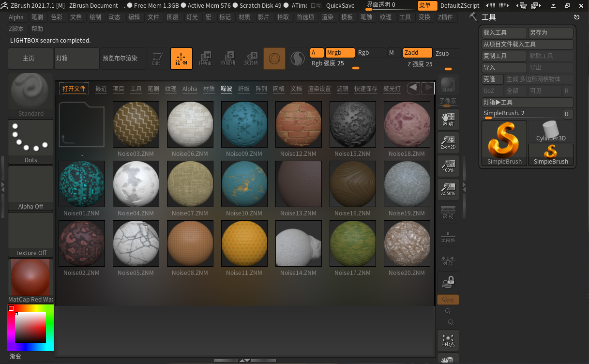Click the BPR render icon
The width and height of the screenshot is (589, 364).
[x=448, y=85]
